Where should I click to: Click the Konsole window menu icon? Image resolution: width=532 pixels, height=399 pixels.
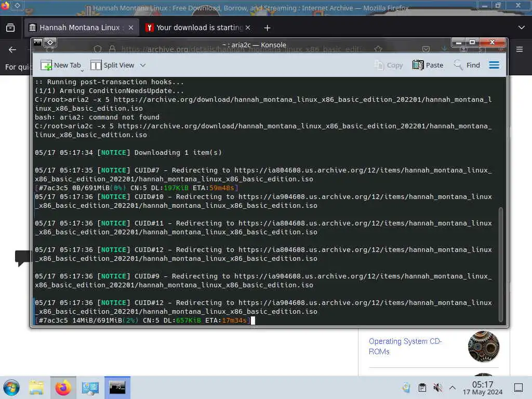37,43
